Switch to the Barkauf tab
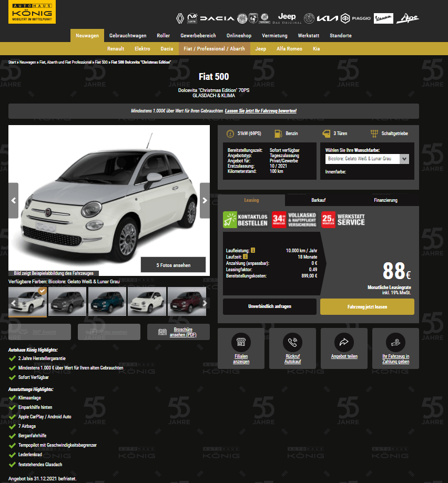448x483 pixels. coord(318,200)
